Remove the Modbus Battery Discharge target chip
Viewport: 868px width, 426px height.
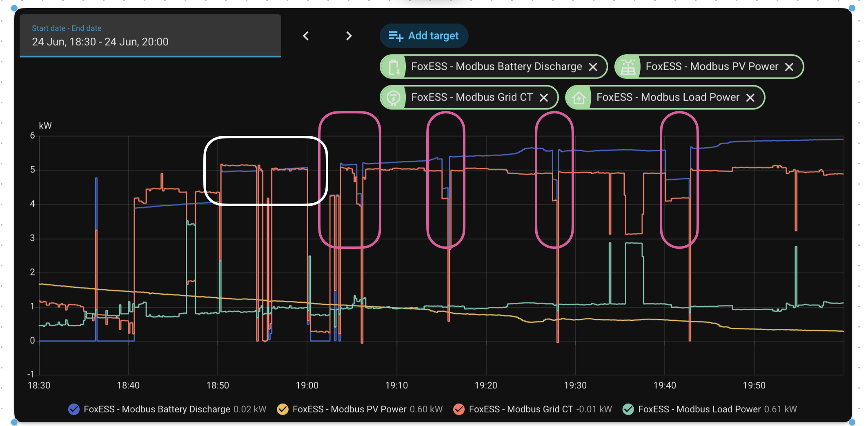(593, 67)
